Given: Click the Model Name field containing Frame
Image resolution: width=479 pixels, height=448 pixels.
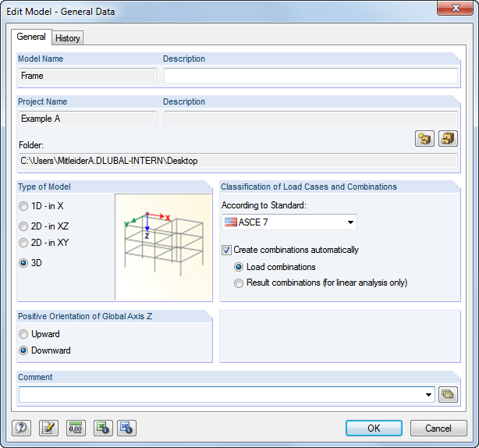Looking at the screenshot, I should (x=87, y=76).
